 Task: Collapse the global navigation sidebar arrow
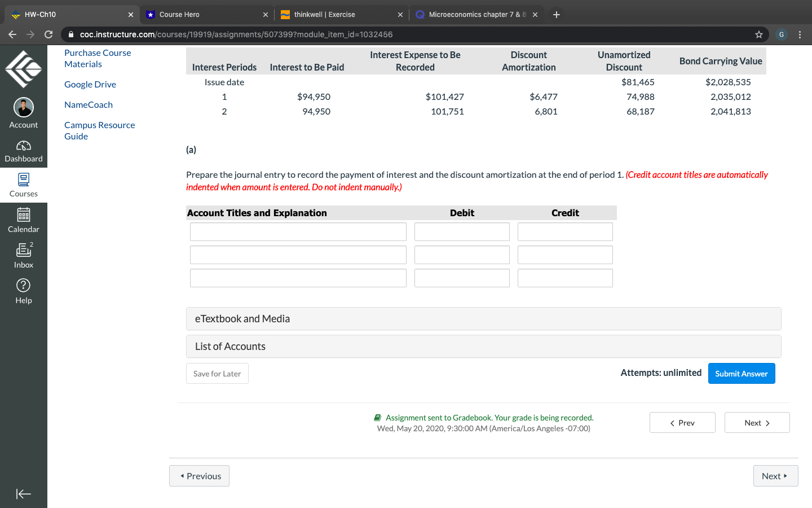tap(24, 494)
